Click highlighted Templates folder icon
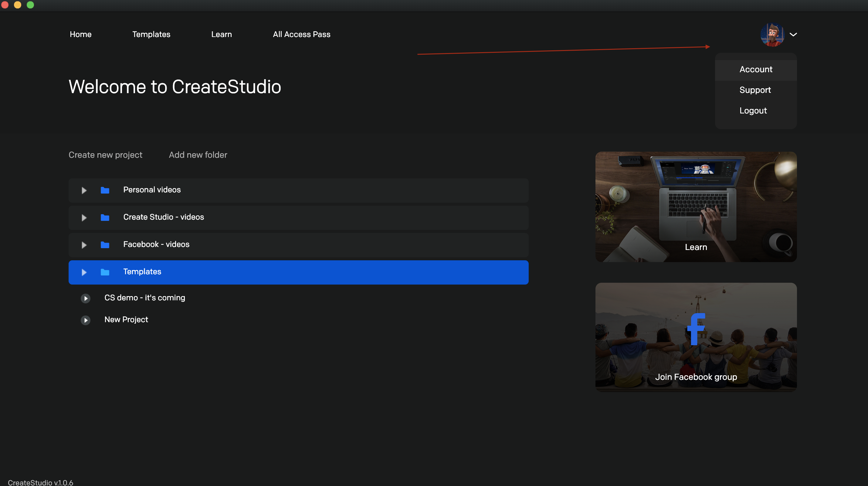Image resolution: width=868 pixels, height=486 pixels. click(105, 272)
